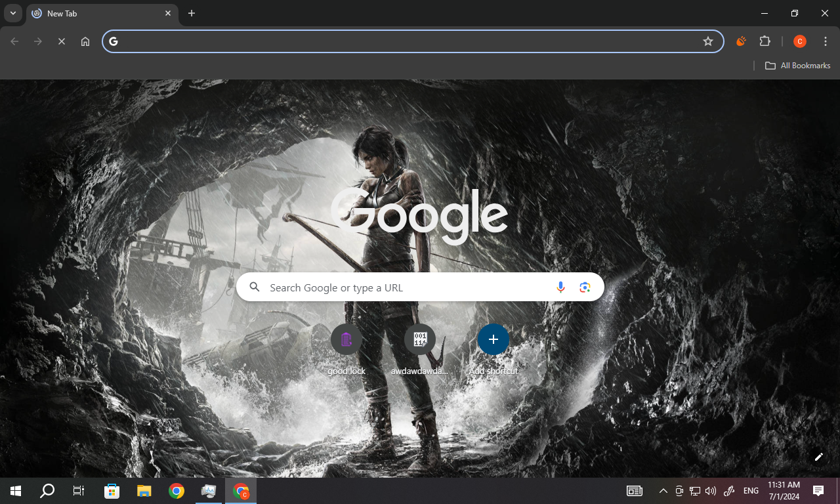Open Windows Search on the taskbar
The height and width of the screenshot is (504, 840).
pos(47,491)
